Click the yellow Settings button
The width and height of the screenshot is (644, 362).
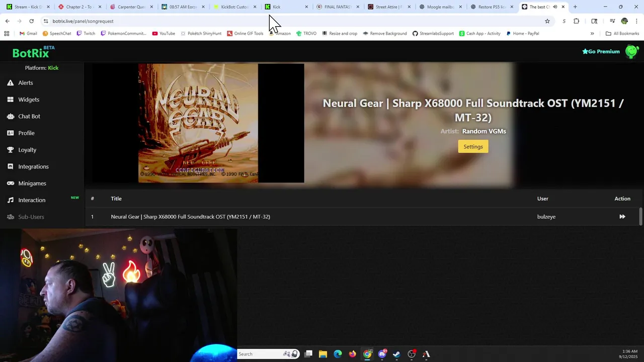(473, 146)
